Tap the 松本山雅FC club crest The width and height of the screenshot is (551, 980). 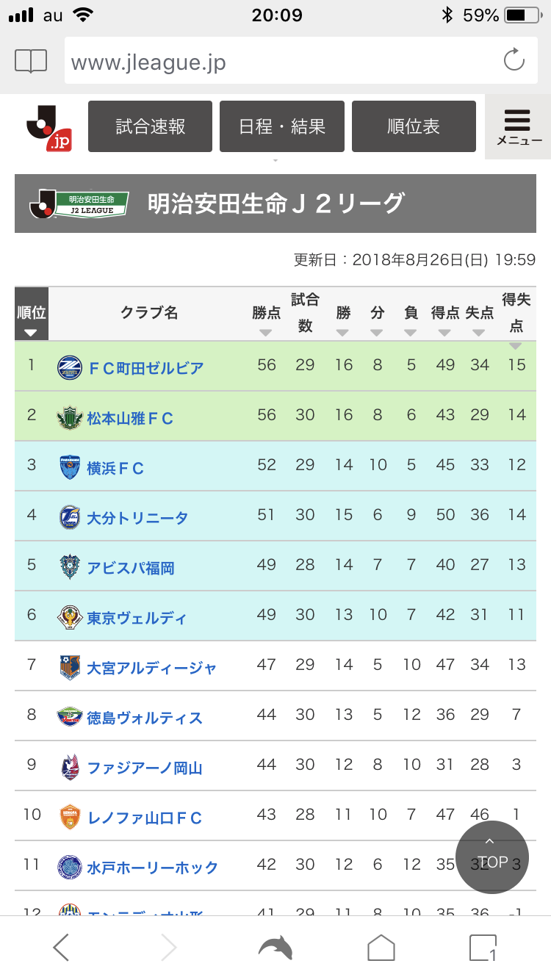70,417
